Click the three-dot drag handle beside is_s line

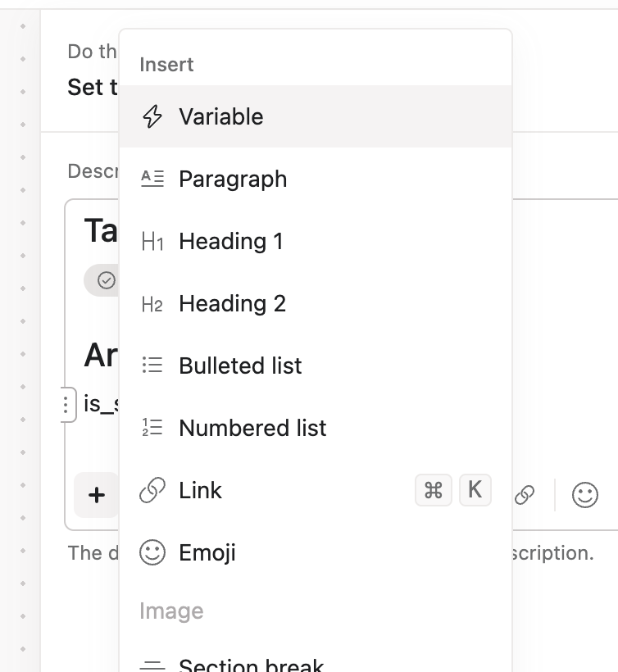point(66,404)
